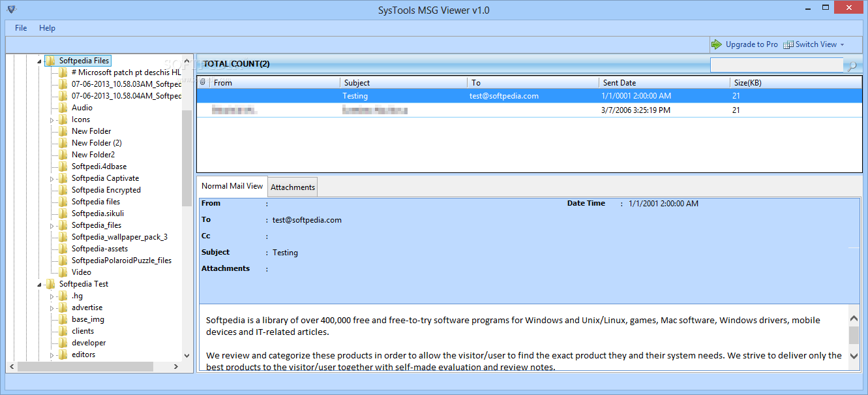The width and height of the screenshot is (868, 395).
Task: Select the New Folder (2) item
Action: pyautogui.click(x=97, y=143)
